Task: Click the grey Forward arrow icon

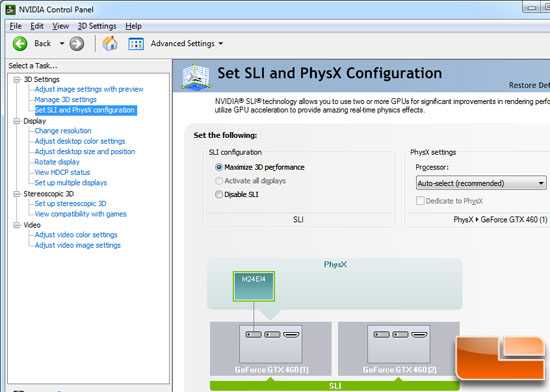Action: pos(76,44)
